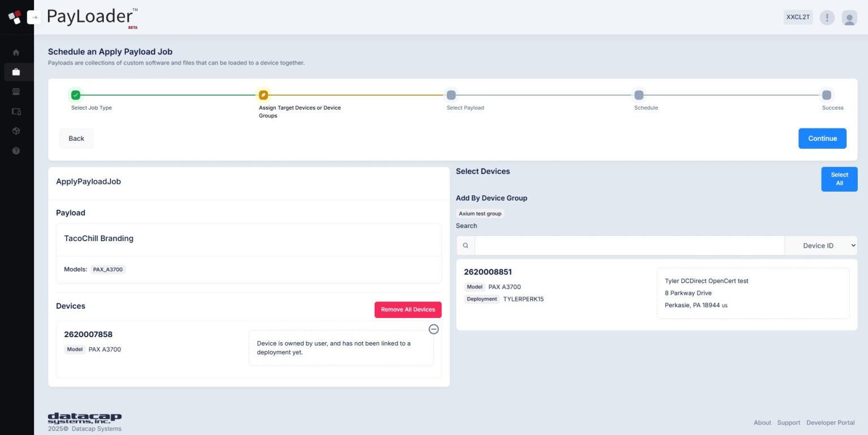Click the Datacap Systems footer logo
Viewport: 868px width, 435px height.
pyautogui.click(x=84, y=418)
